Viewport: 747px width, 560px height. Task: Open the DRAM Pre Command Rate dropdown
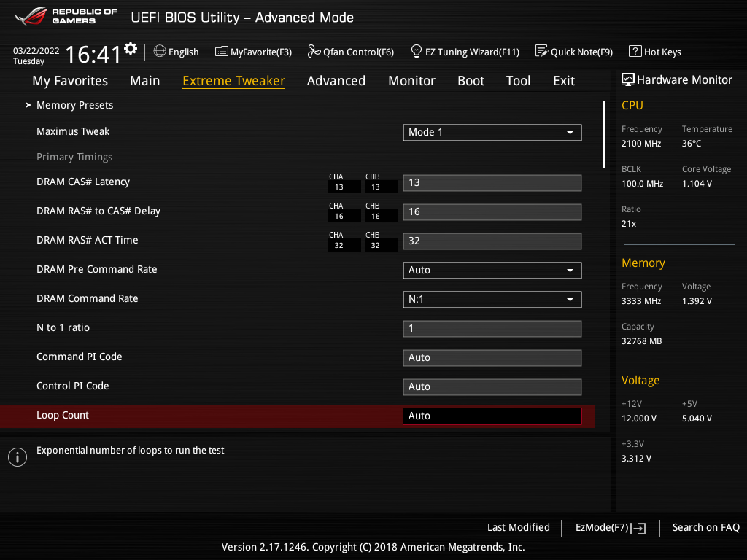click(x=492, y=270)
